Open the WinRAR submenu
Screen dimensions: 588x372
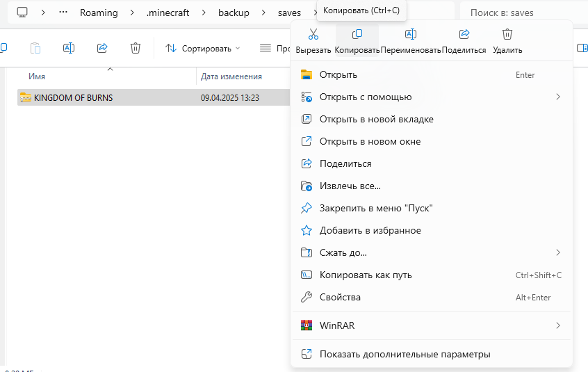tap(432, 325)
